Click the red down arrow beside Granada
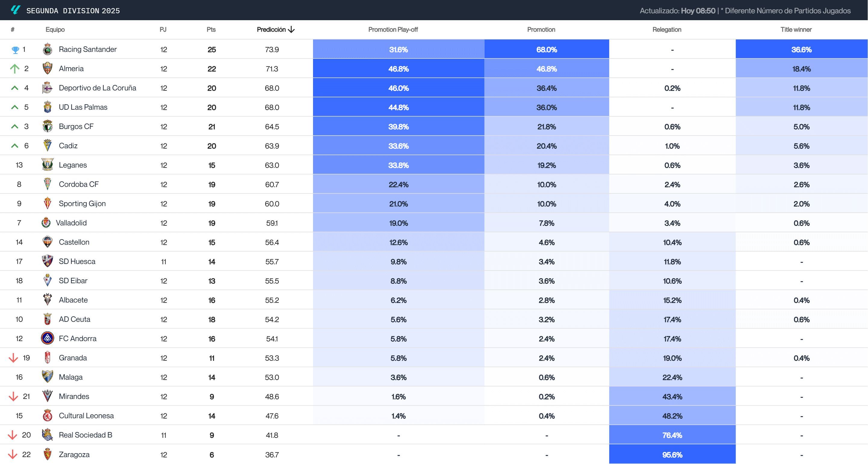Image resolution: width=868 pixels, height=464 pixels. [x=14, y=358]
